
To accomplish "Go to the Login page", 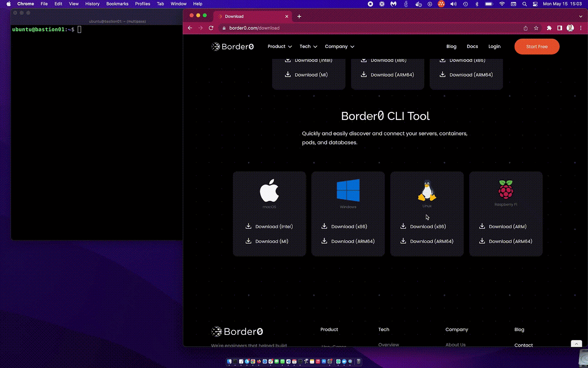I will coord(494,46).
